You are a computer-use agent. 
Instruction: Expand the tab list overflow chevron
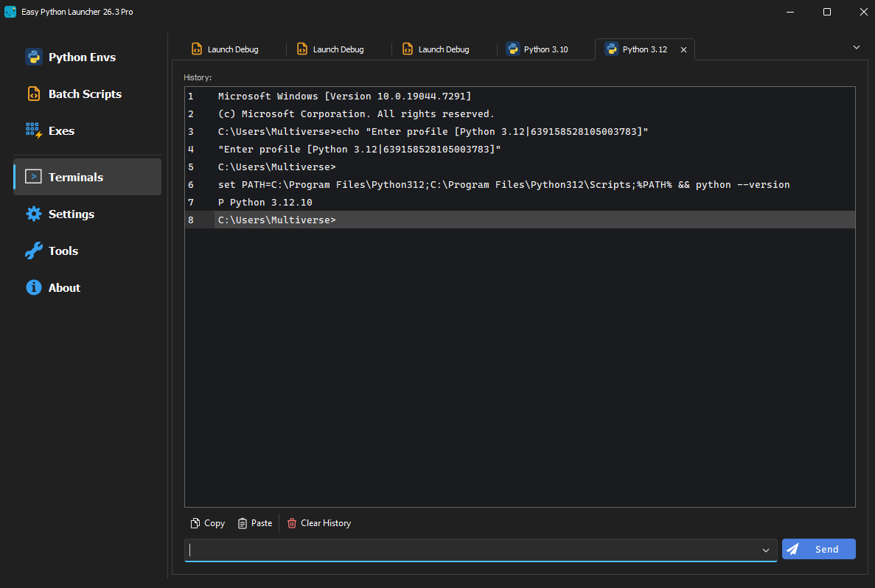(857, 47)
